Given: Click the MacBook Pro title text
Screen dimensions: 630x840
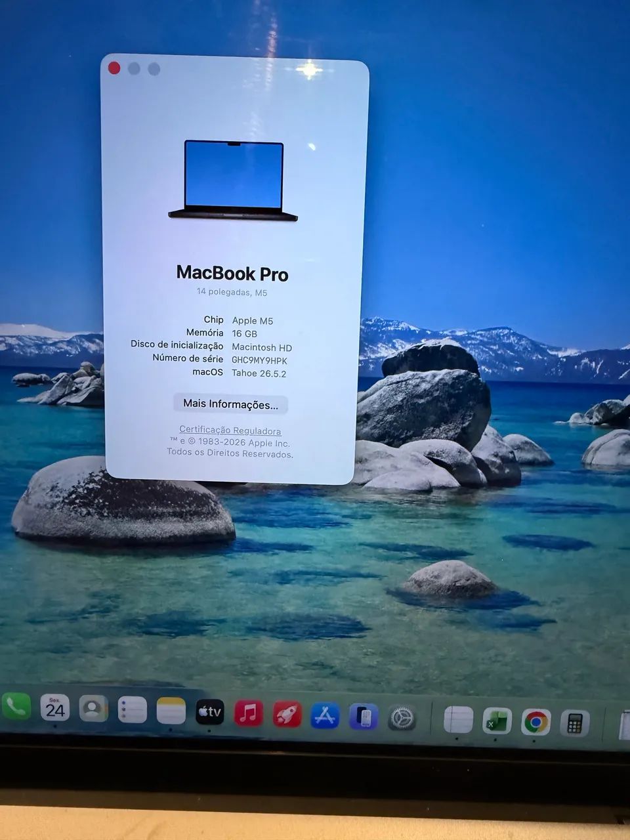Looking at the screenshot, I should pyautogui.click(x=232, y=273).
